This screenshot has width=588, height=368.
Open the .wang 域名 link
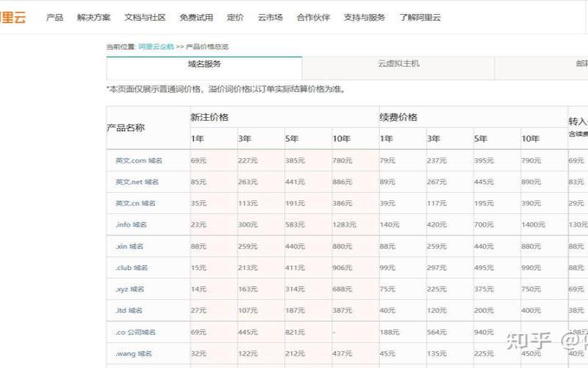[x=134, y=353]
